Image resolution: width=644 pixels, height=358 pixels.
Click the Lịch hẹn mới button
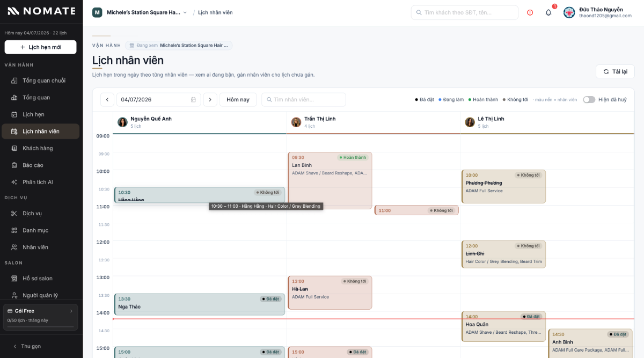pyautogui.click(x=41, y=47)
